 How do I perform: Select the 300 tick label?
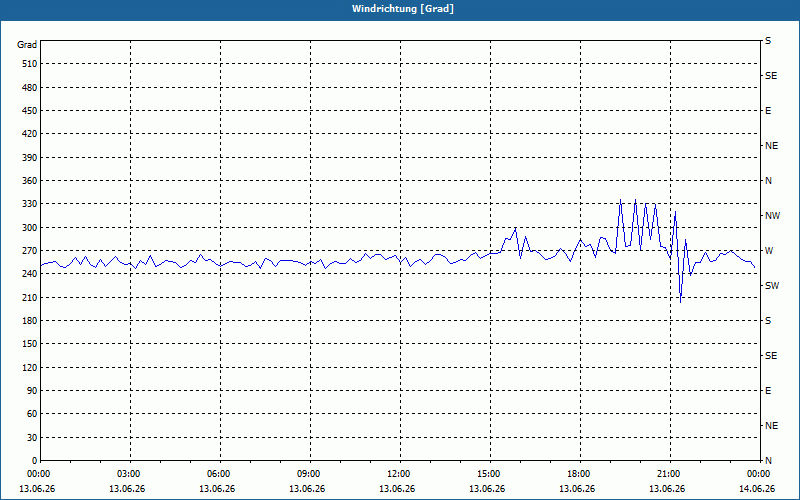[x=30, y=228]
